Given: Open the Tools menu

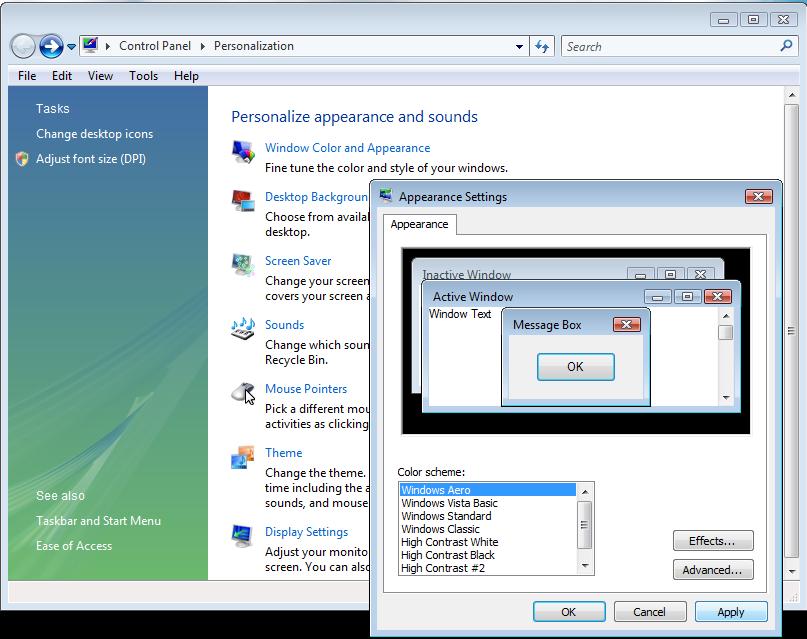Looking at the screenshot, I should click(x=144, y=76).
